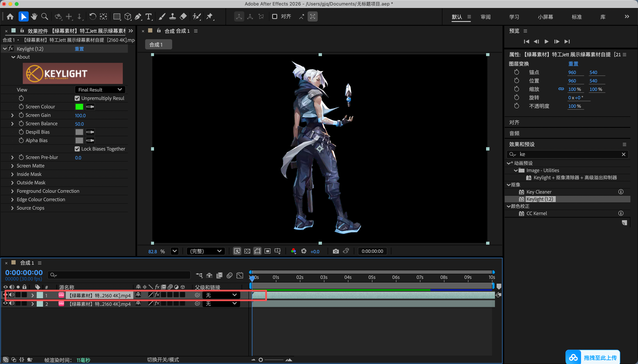Click the 切换开关/模式 button
638x364 pixels.
click(x=163, y=360)
